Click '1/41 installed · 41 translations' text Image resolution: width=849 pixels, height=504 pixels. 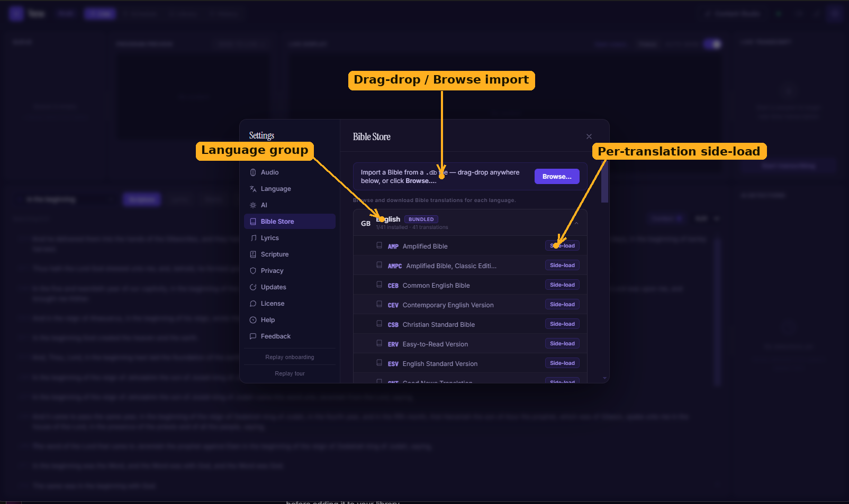(412, 227)
